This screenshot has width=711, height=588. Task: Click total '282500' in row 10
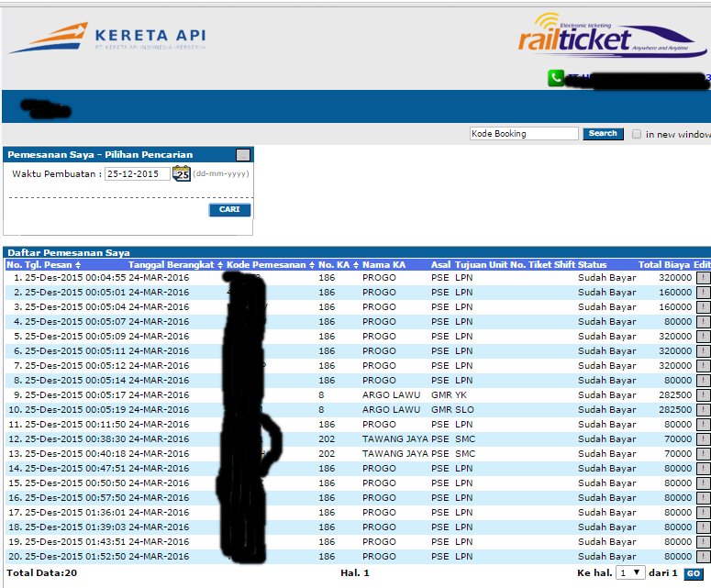[675, 410]
